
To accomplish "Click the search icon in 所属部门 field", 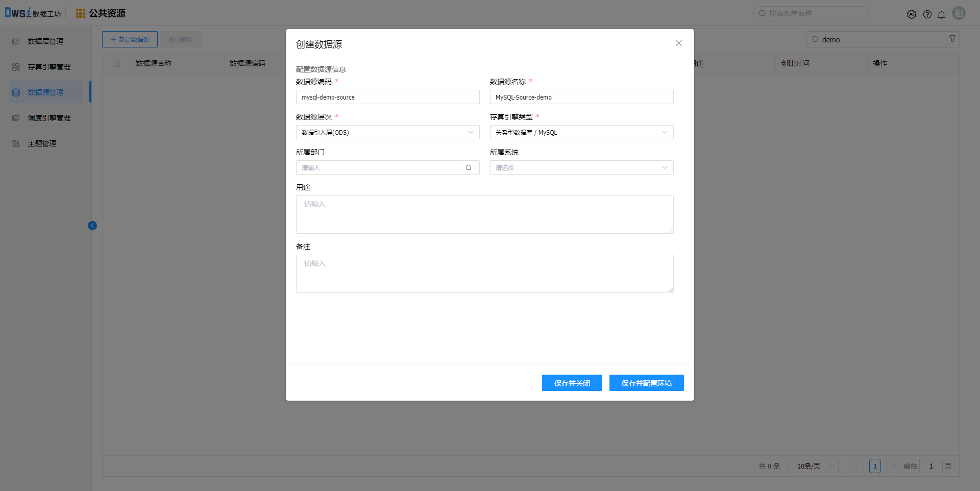I will tap(468, 167).
